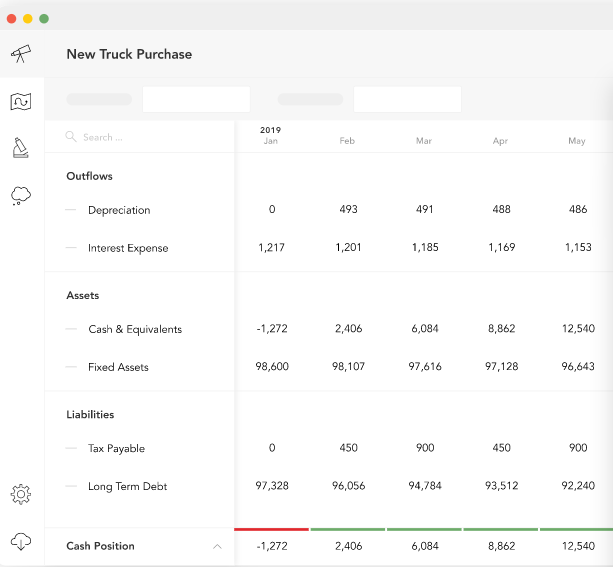Click in the Search input field

pos(140,137)
